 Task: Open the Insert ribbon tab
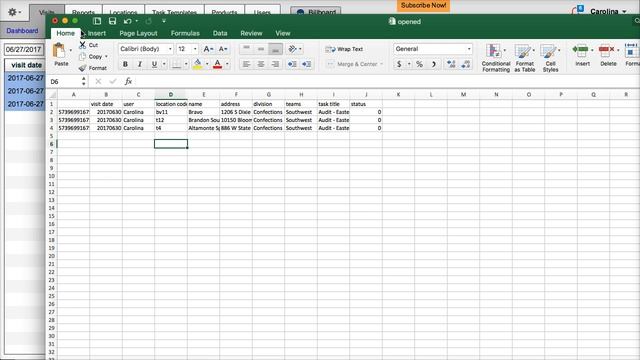pyautogui.click(x=97, y=33)
